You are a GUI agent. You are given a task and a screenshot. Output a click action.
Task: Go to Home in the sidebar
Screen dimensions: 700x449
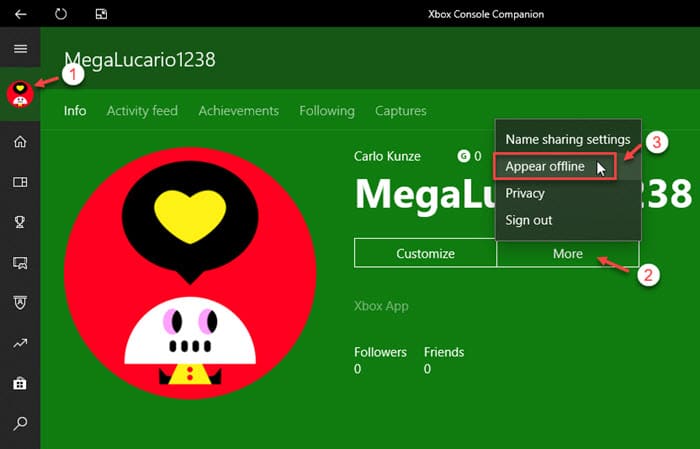coord(20,142)
